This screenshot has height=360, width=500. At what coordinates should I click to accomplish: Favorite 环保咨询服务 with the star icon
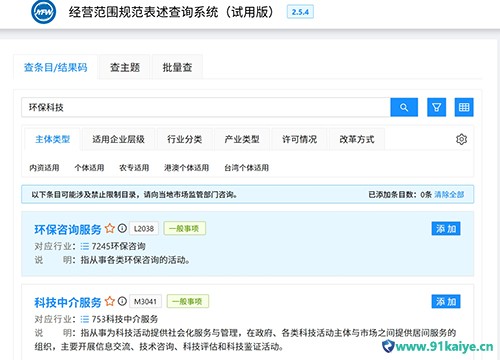(110, 229)
